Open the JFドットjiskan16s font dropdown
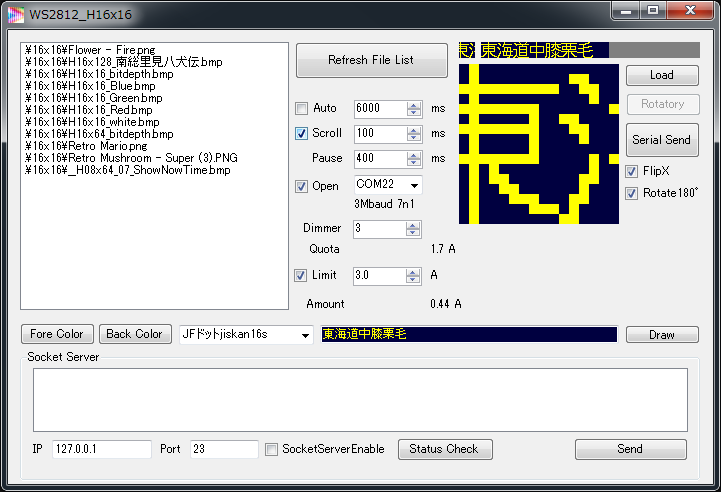Viewport: 721px width, 492px height. pos(305,335)
